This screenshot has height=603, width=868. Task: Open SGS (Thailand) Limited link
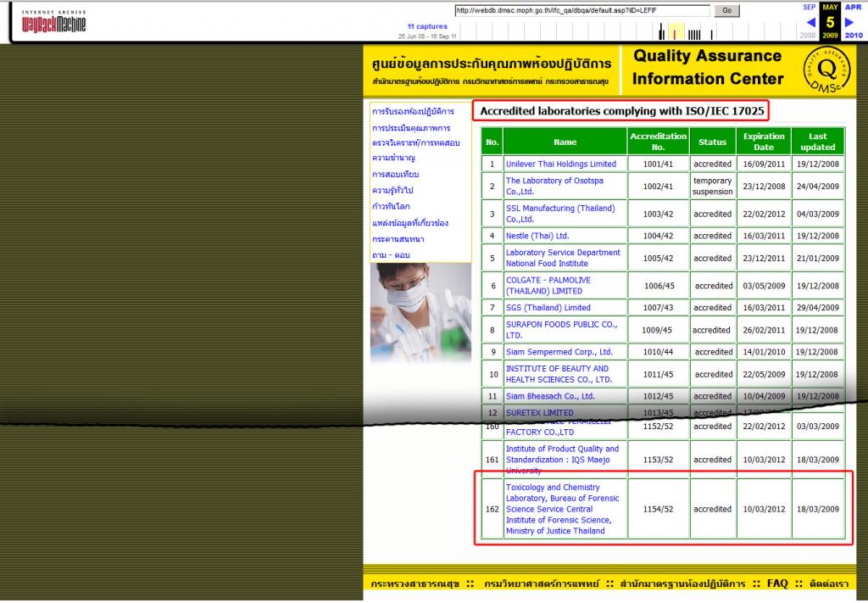[548, 308]
